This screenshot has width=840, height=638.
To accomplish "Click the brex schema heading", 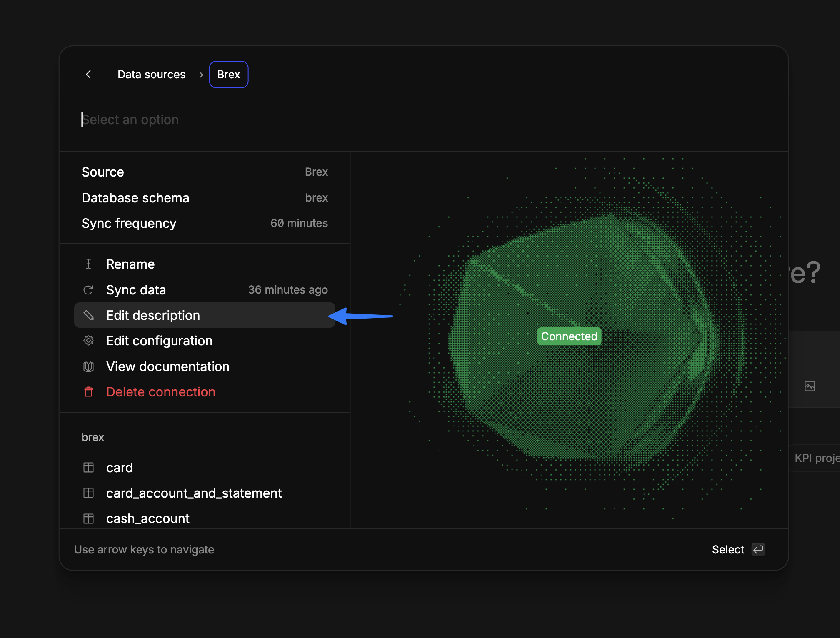I will tap(92, 437).
